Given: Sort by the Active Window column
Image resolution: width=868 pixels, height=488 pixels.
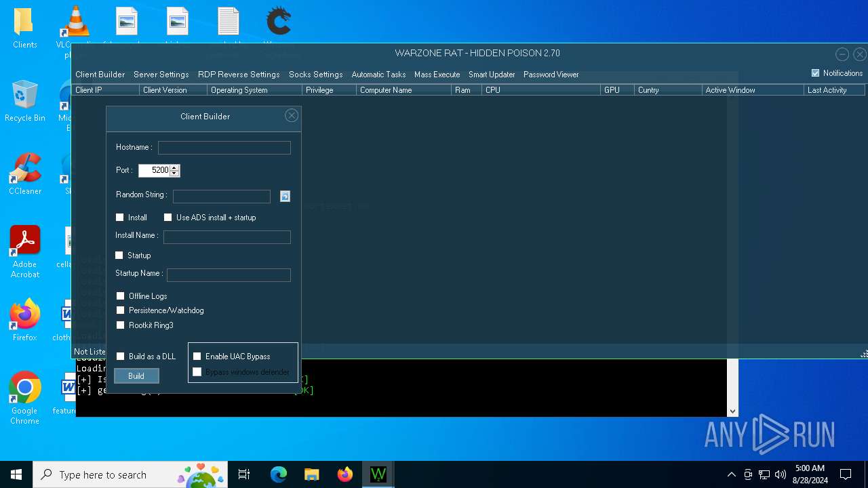Looking at the screenshot, I should [x=753, y=90].
